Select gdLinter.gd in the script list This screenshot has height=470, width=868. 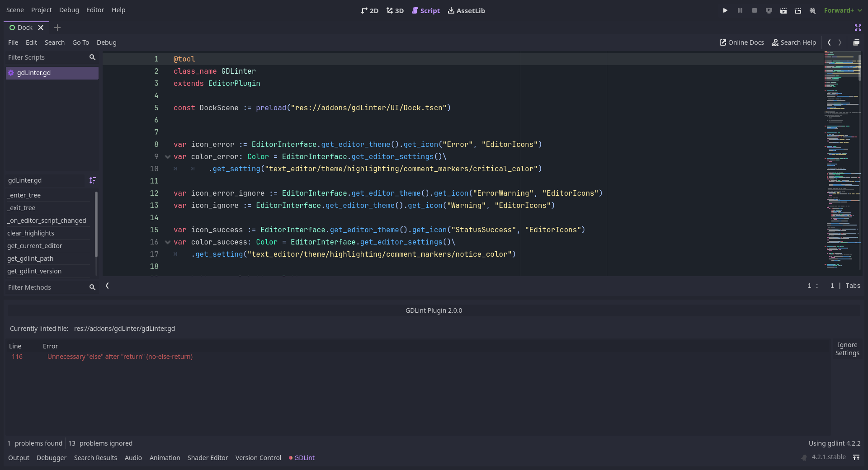pyautogui.click(x=52, y=73)
